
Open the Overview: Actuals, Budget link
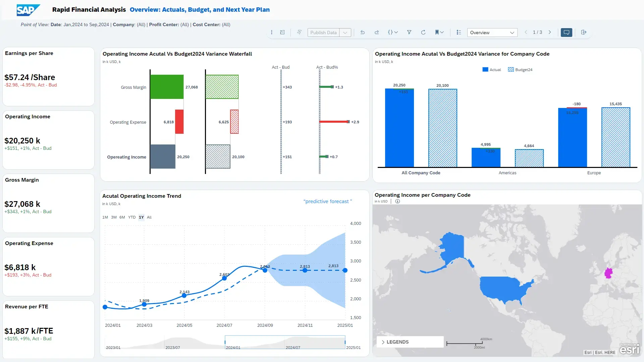(200, 10)
